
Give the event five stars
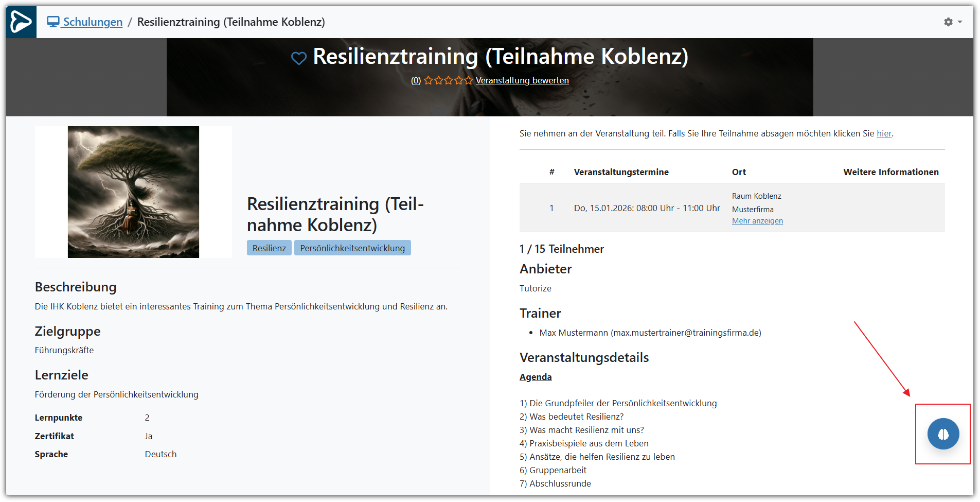click(x=468, y=80)
